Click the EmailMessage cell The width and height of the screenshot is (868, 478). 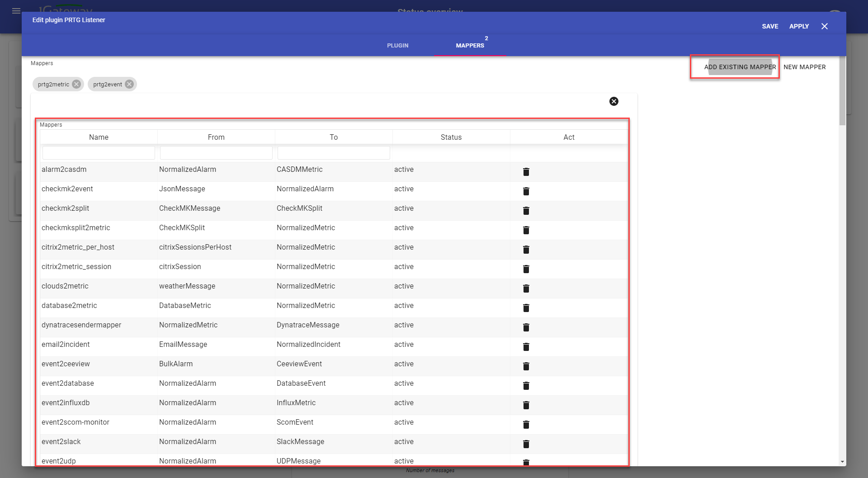tap(183, 344)
